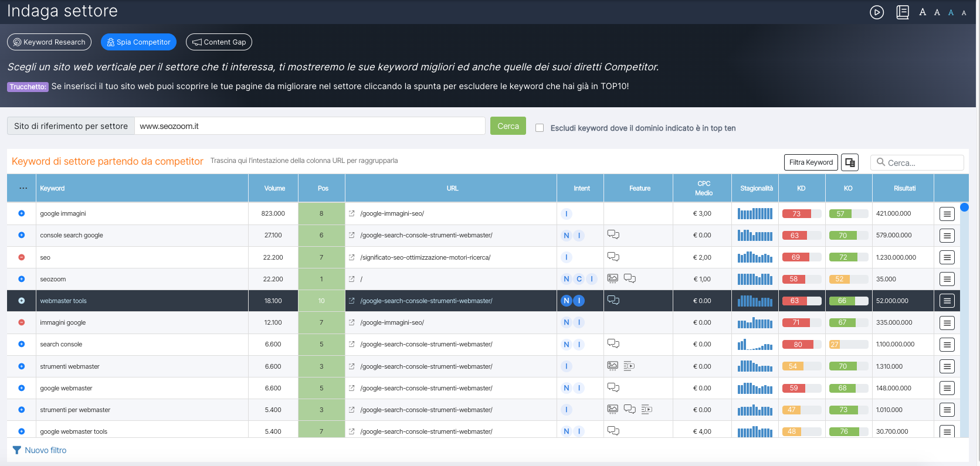Click the volume value 823.000

click(x=273, y=213)
